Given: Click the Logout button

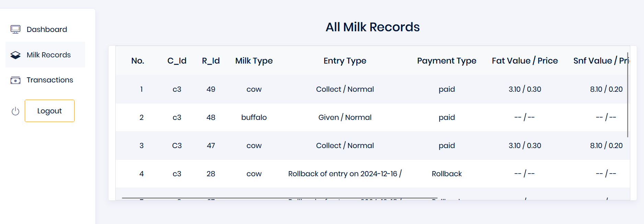Looking at the screenshot, I should 49,111.
